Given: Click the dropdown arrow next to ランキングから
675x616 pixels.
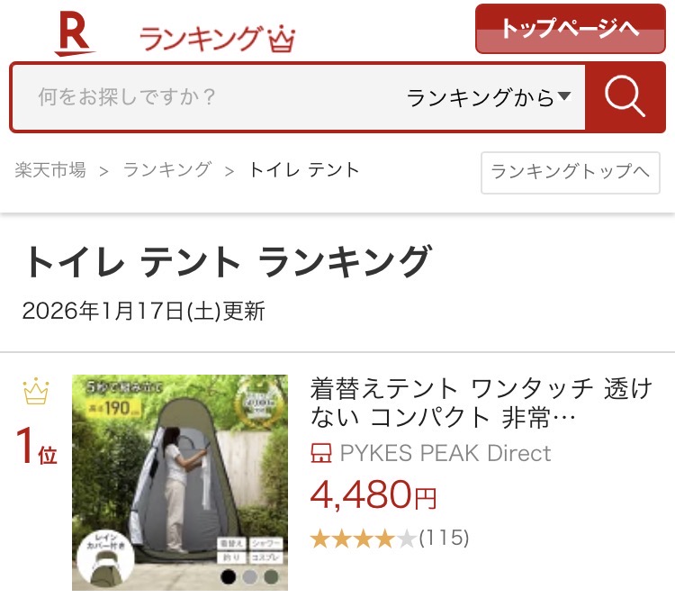Looking at the screenshot, I should point(564,96).
